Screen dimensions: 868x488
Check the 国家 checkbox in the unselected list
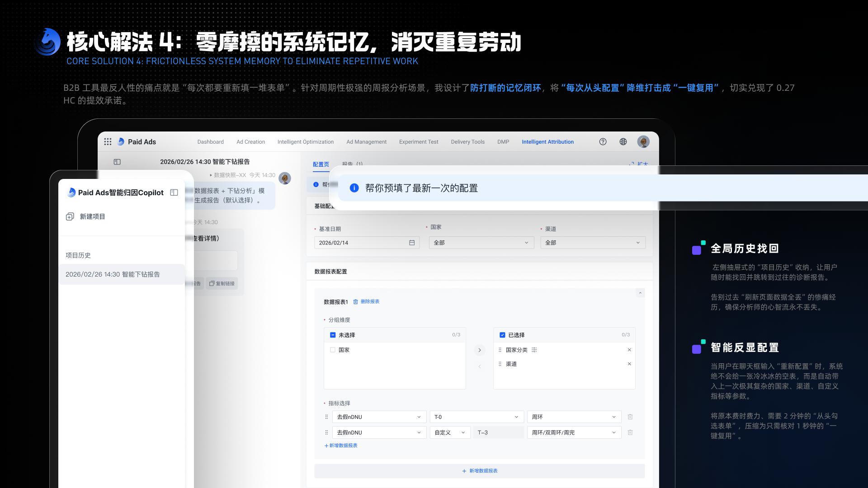333,350
